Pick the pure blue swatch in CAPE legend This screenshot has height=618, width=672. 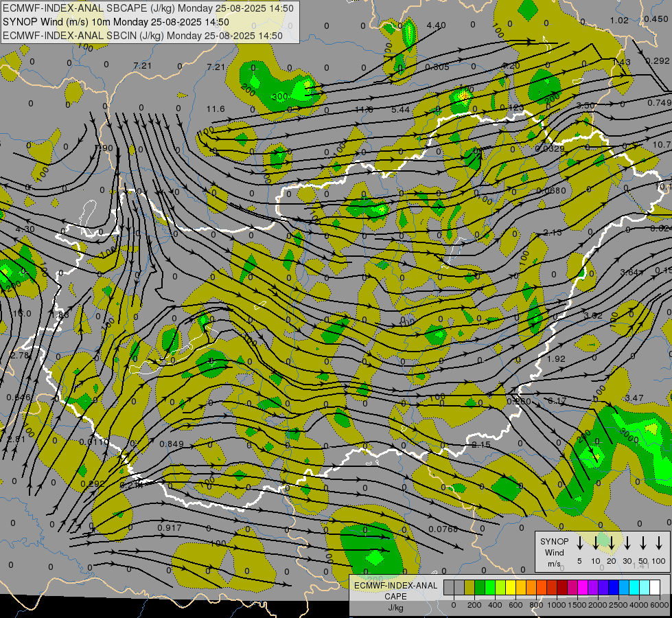[x=614, y=588]
